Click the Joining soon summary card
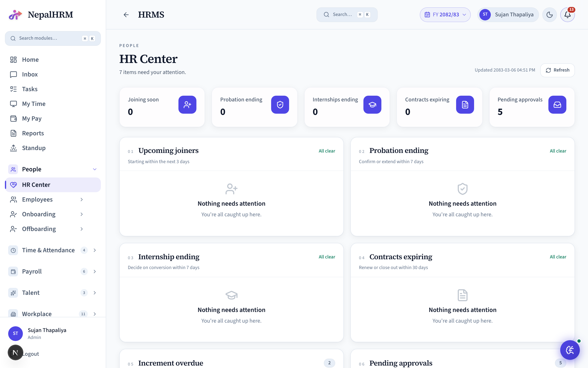The image size is (588, 368). click(162, 107)
